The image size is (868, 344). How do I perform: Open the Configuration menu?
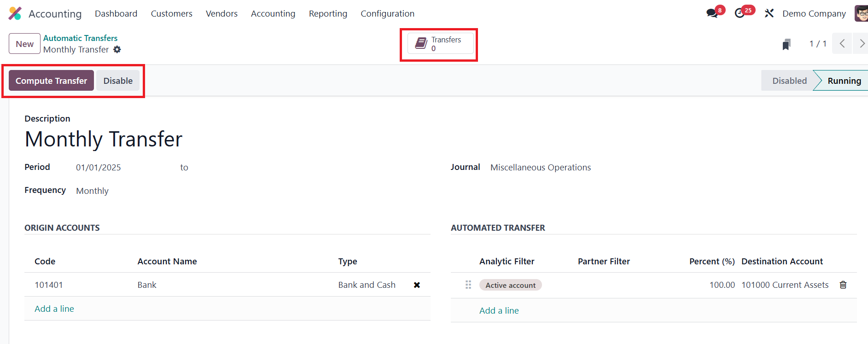click(x=387, y=13)
